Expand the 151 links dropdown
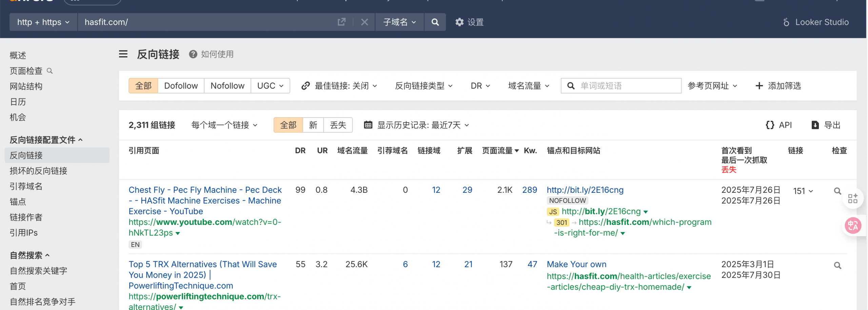 click(803, 191)
